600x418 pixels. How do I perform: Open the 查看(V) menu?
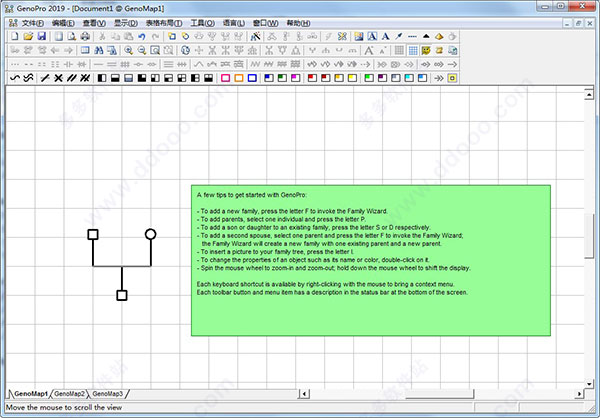pos(94,23)
